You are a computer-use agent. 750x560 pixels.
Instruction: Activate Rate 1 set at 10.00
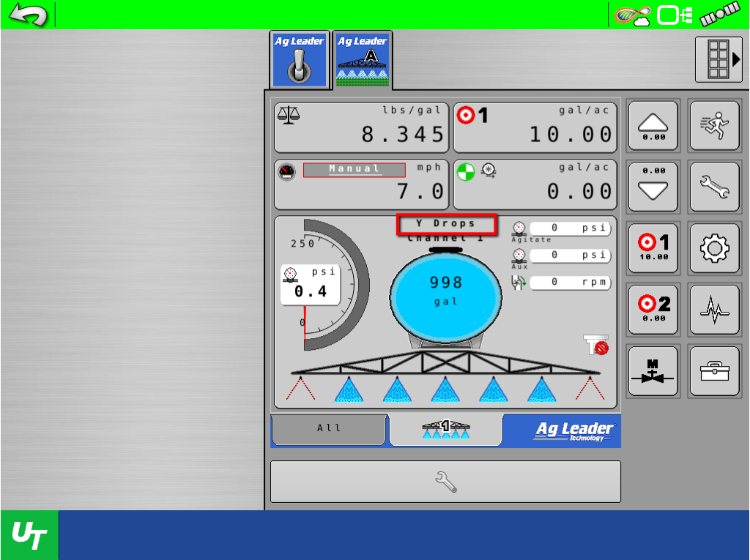point(653,248)
